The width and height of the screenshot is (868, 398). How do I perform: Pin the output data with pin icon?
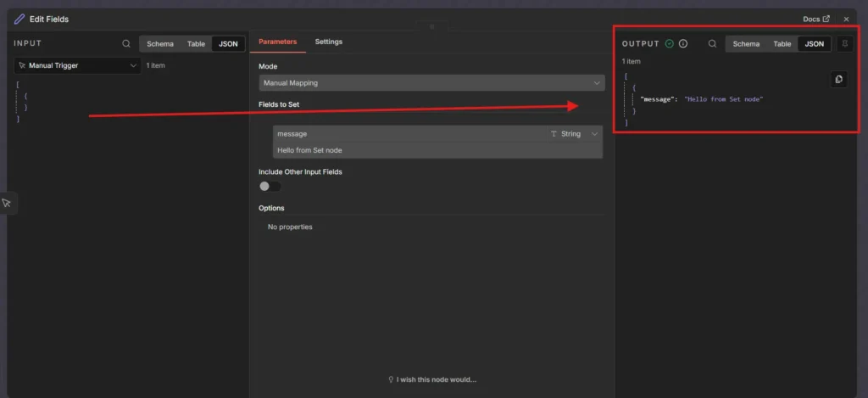point(845,44)
